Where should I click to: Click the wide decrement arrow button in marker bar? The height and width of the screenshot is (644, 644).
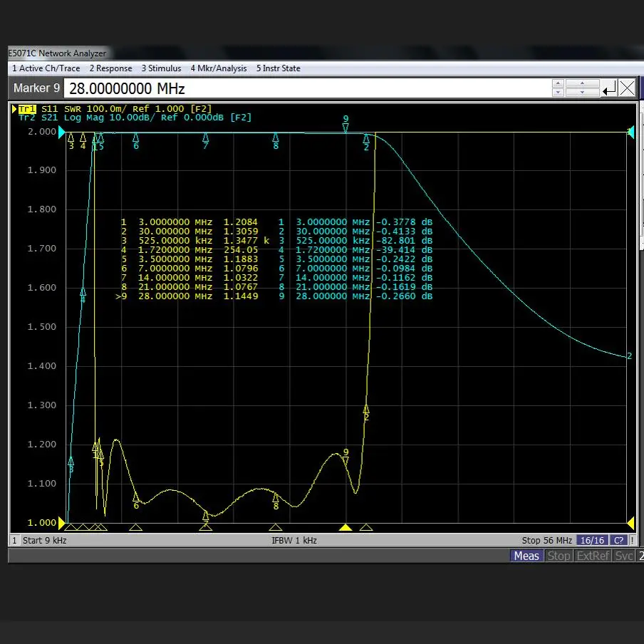(583, 93)
